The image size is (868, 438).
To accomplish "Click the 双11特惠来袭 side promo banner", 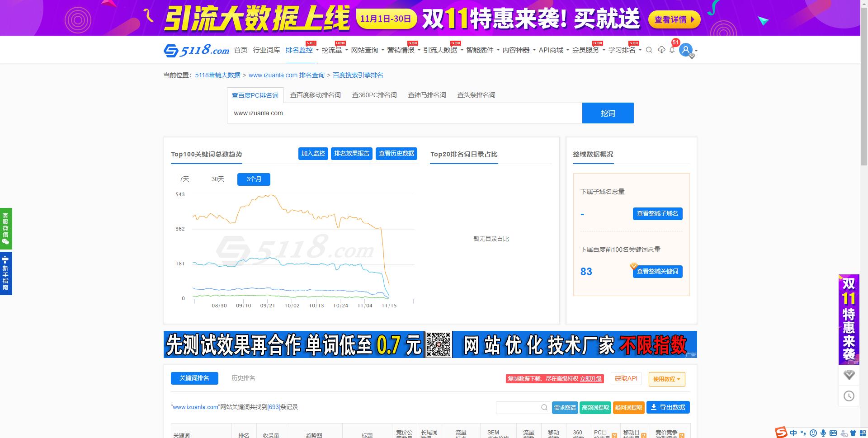I will coord(849,319).
